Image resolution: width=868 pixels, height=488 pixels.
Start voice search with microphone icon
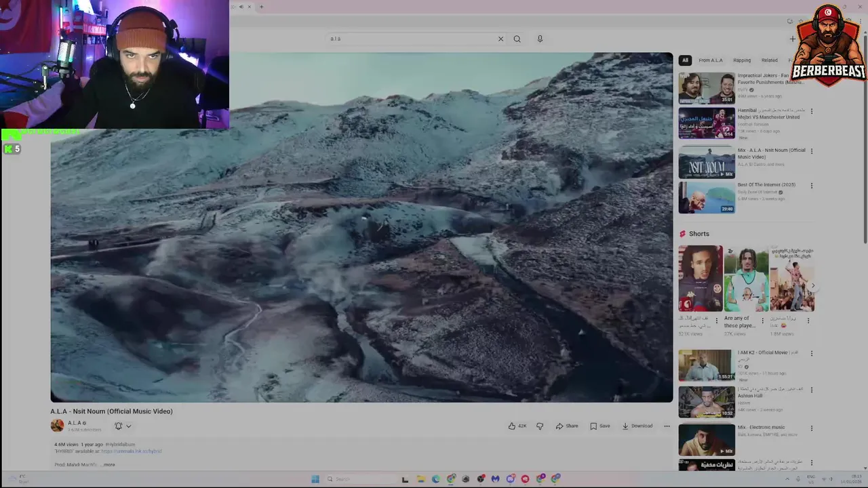pyautogui.click(x=540, y=39)
